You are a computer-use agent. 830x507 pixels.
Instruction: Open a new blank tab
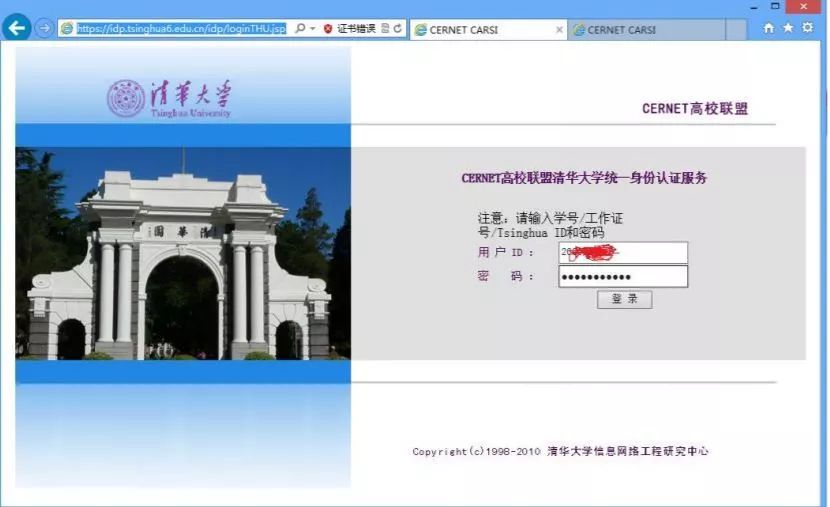[736, 30]
